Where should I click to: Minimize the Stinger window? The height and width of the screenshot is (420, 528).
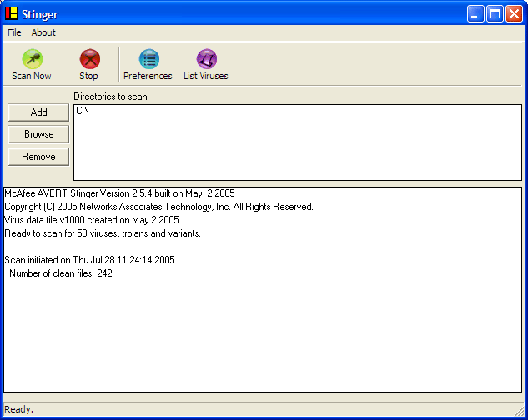point(475,14)
